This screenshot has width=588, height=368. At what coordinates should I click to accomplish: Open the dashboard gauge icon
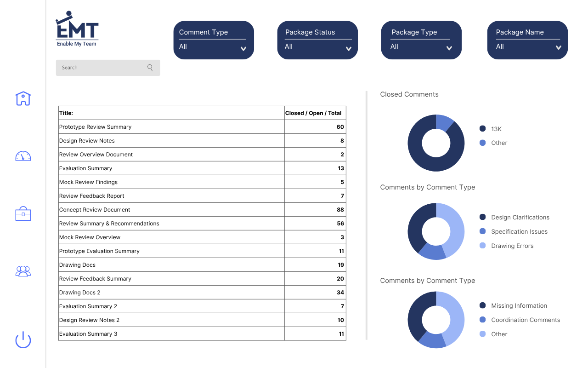[x=23, y=156]
